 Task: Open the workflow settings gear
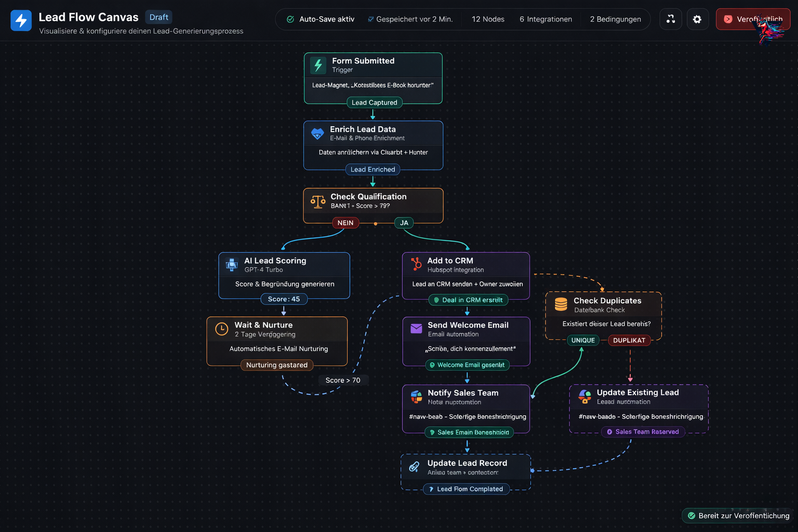pyautogui.click(x=698, y=19)
